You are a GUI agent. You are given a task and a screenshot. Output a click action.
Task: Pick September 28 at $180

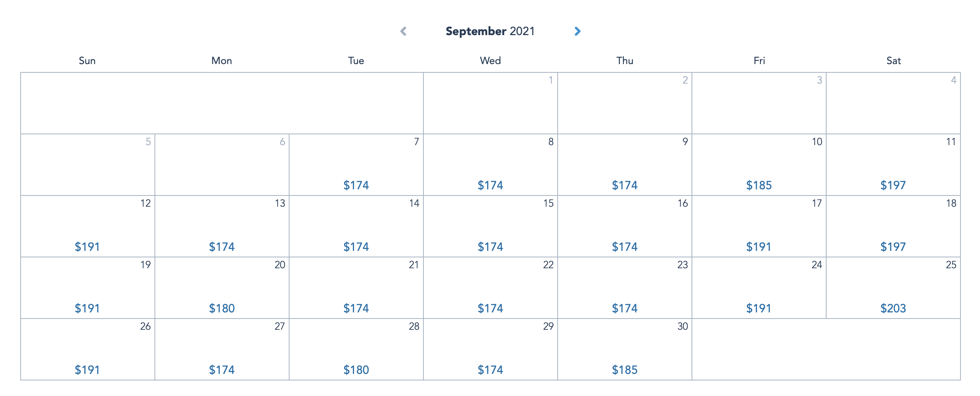click(x=356, y=349)
